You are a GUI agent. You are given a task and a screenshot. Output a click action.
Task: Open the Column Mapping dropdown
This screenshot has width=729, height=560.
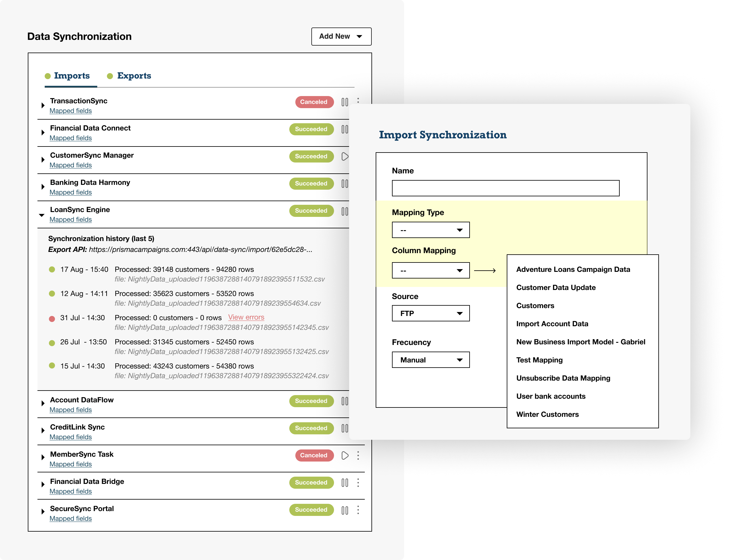430,270
